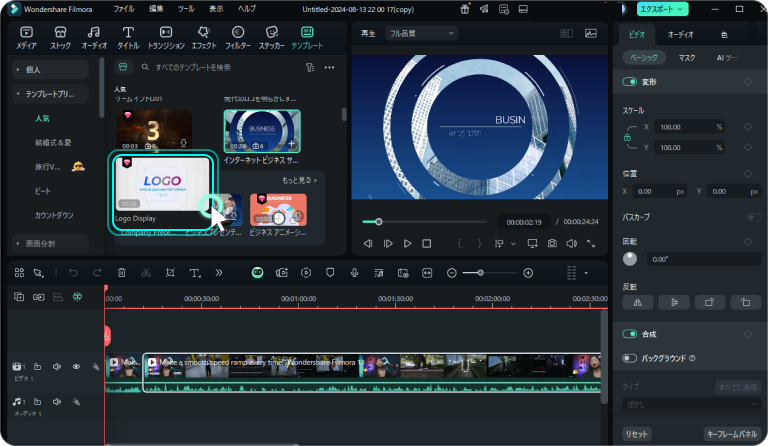
Task: Click the delete trash icon in timeline toolbar
Action: (122, 273)
